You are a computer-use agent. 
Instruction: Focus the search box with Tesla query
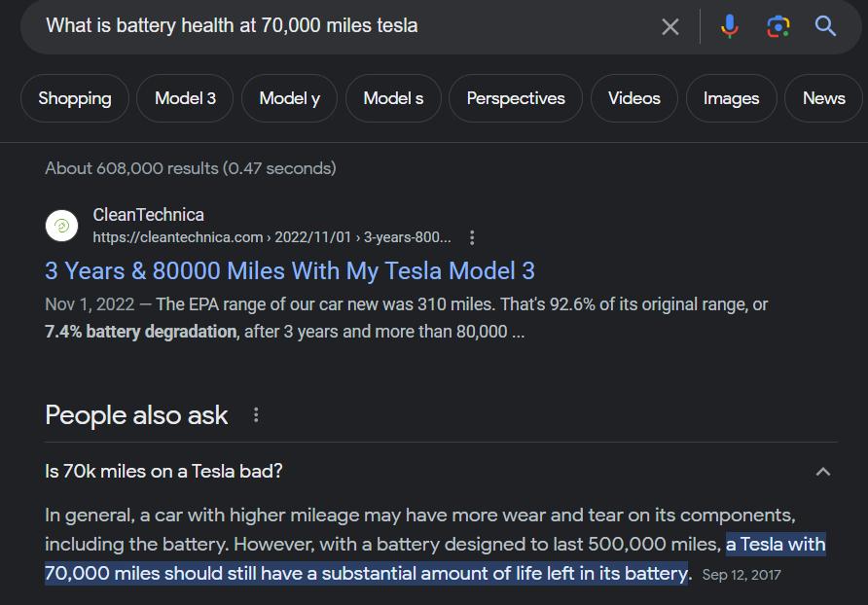[x=344, y=26]
